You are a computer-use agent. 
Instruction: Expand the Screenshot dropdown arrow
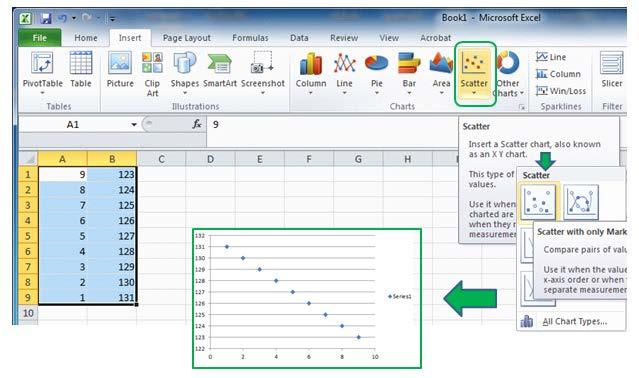[263, 93]
